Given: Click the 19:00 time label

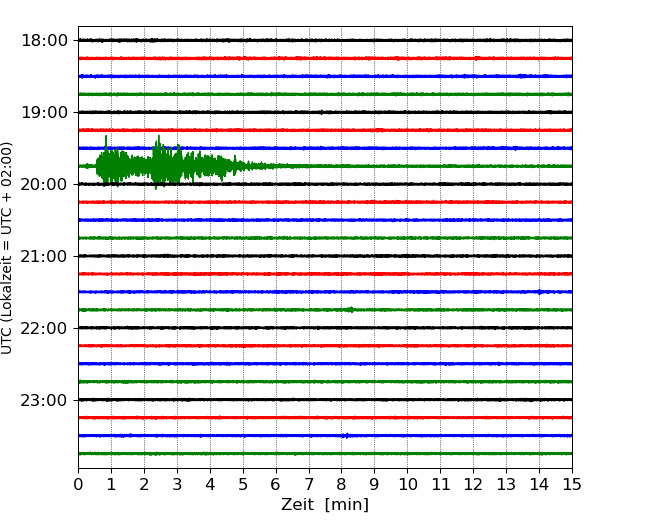Looking at the screenshot, I should point(44,112).
